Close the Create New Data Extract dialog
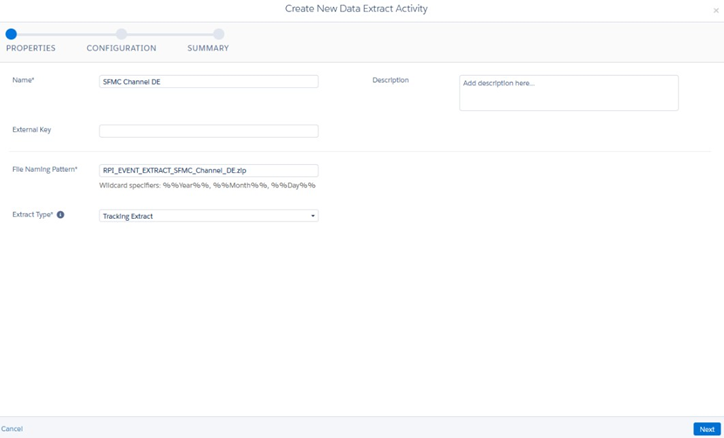This screenshot has width=724, height=438. coord(716,10)
